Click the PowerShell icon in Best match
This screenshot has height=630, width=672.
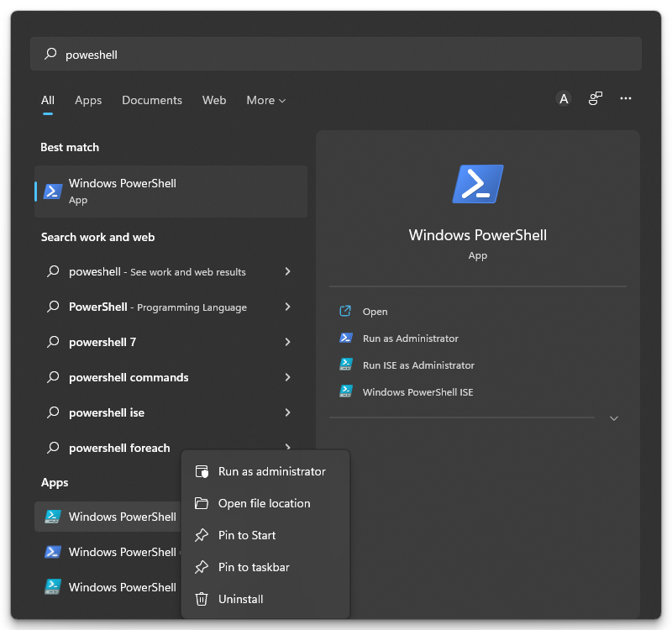pyautogui.click(x=53, y=192)
